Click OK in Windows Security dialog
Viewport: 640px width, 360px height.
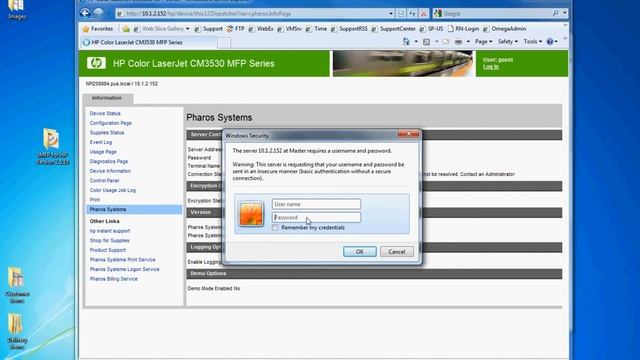click(x=360, y=252)
